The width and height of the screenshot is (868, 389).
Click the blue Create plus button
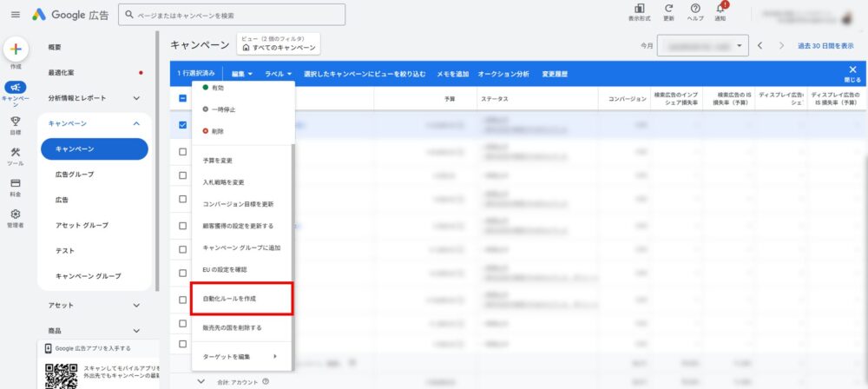pos(16,49)
